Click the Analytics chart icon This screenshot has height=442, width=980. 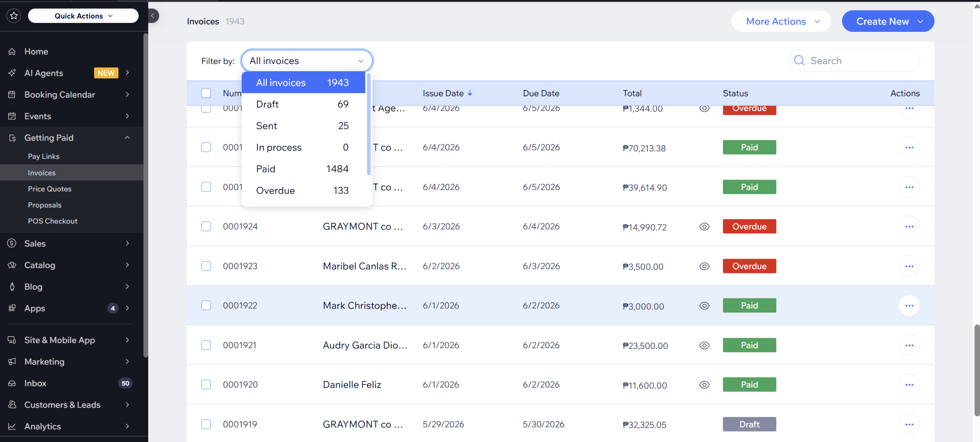[x=12, y=426]
